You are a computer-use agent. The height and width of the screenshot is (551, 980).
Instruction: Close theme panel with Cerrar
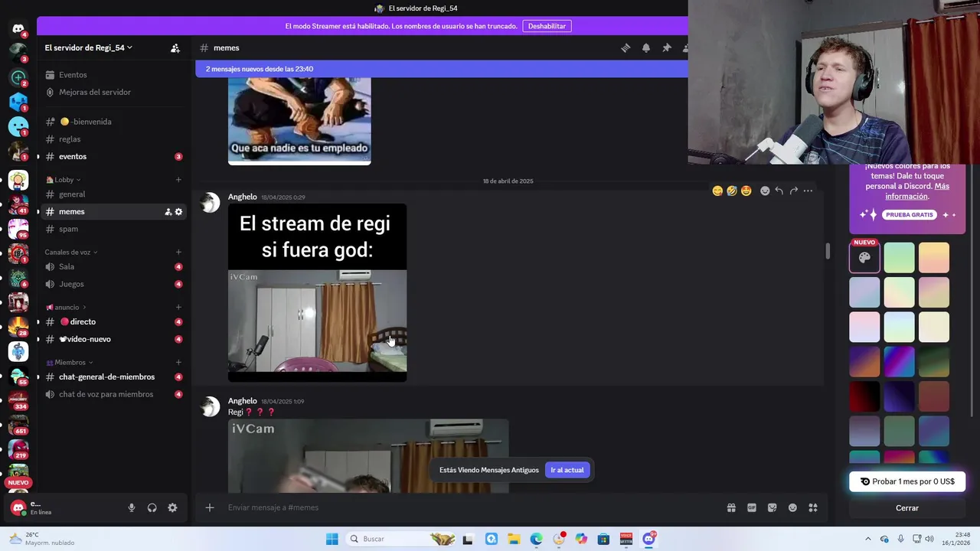(907, 507)
